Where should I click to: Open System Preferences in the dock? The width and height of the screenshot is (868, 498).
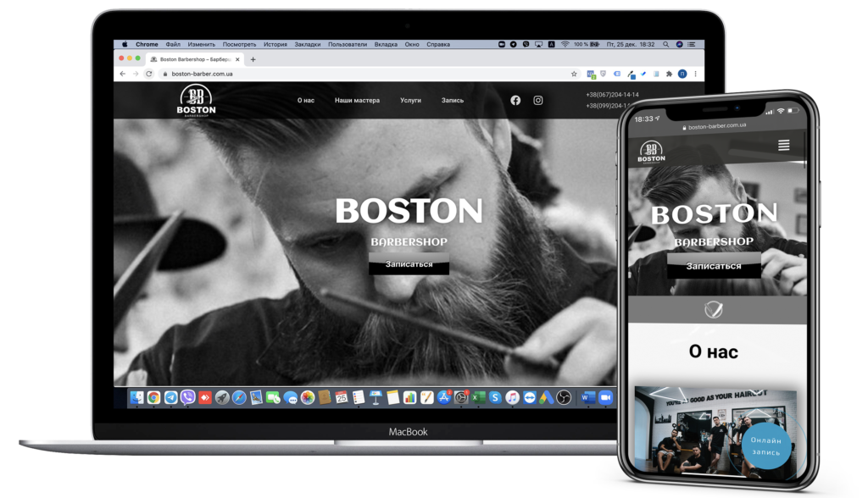[461, 397]
